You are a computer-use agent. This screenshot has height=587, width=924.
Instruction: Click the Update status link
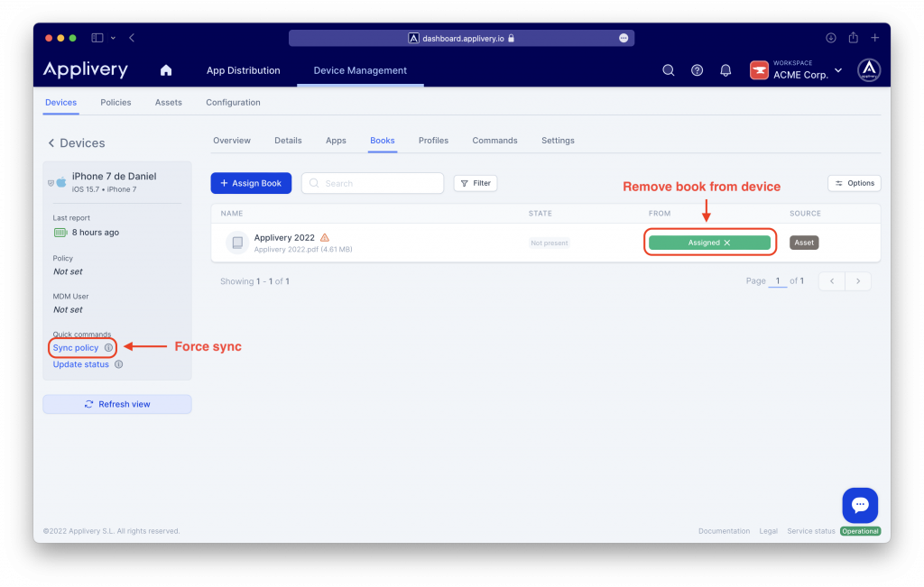click(x=80, y=364)
